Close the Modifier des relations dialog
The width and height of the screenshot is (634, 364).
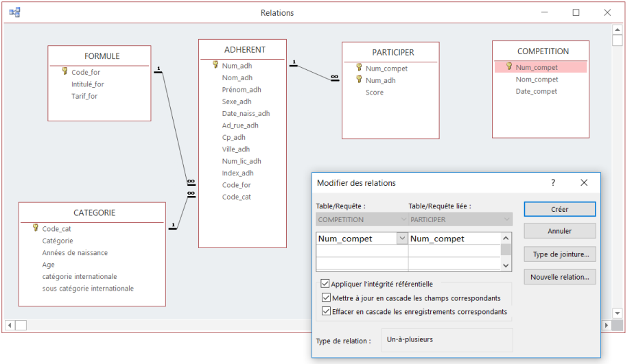pyautogui.click(x=584, y=182)
